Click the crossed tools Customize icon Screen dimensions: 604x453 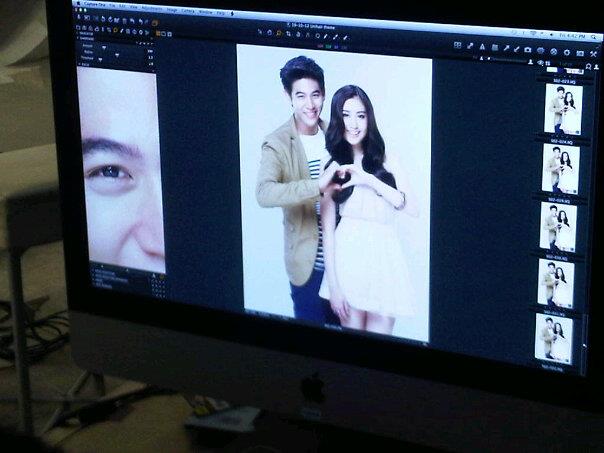pos(593,54)
